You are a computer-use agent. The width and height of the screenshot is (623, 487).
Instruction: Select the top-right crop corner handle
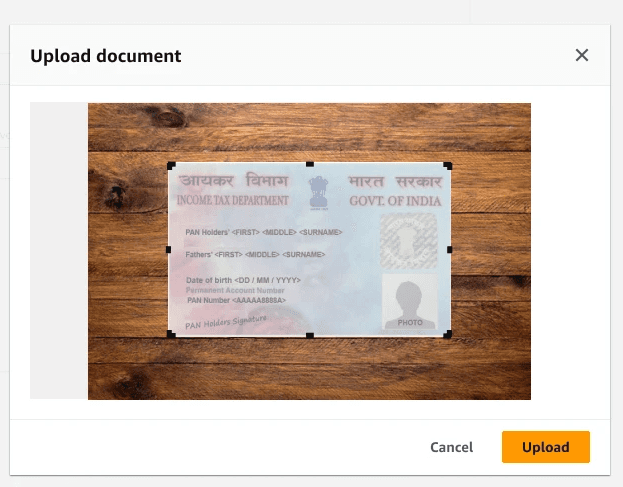447,166
